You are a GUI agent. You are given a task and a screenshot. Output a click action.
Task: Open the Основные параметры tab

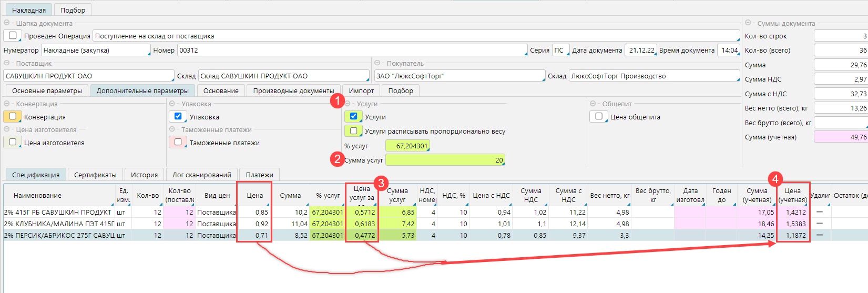click(x=47, y=90)
